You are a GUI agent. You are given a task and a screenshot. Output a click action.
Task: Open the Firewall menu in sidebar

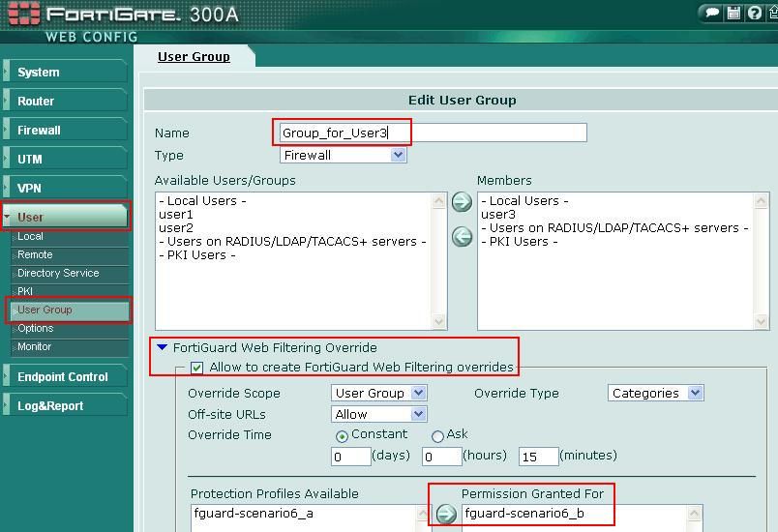(x=39, y=130)
